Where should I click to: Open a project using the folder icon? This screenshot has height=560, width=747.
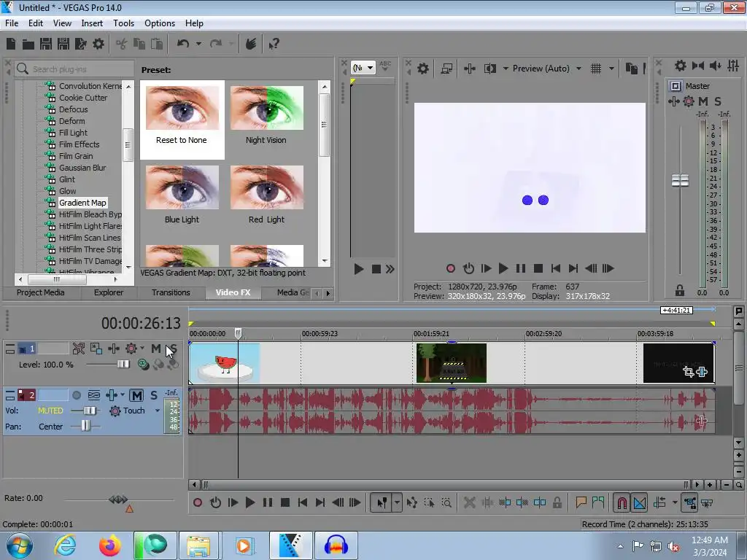coord(28,44)
